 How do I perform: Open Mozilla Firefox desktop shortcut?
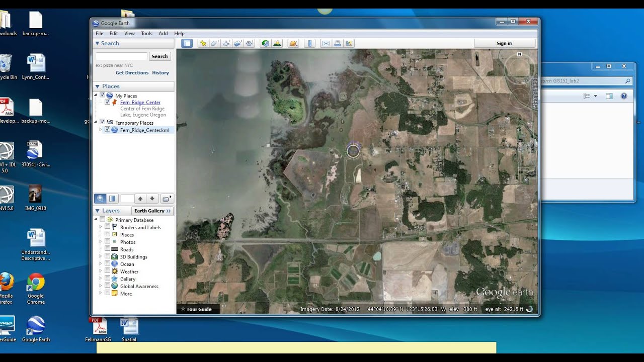pyautogui.click(x=6, y=289)
